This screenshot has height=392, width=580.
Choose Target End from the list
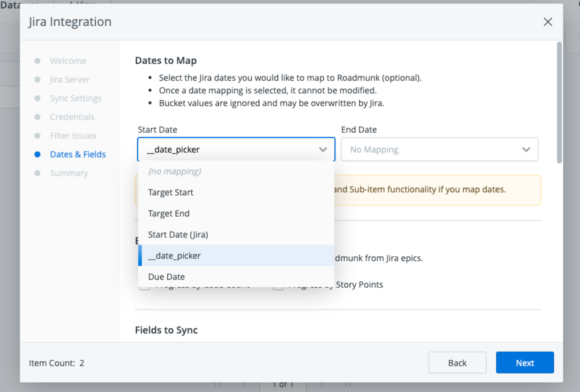tap(236, 213)
